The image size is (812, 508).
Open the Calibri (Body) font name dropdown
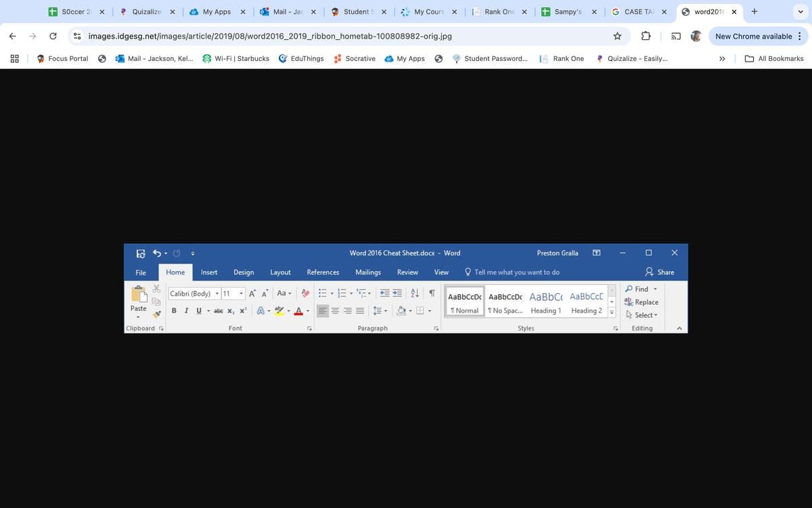[x=217, y=293]
